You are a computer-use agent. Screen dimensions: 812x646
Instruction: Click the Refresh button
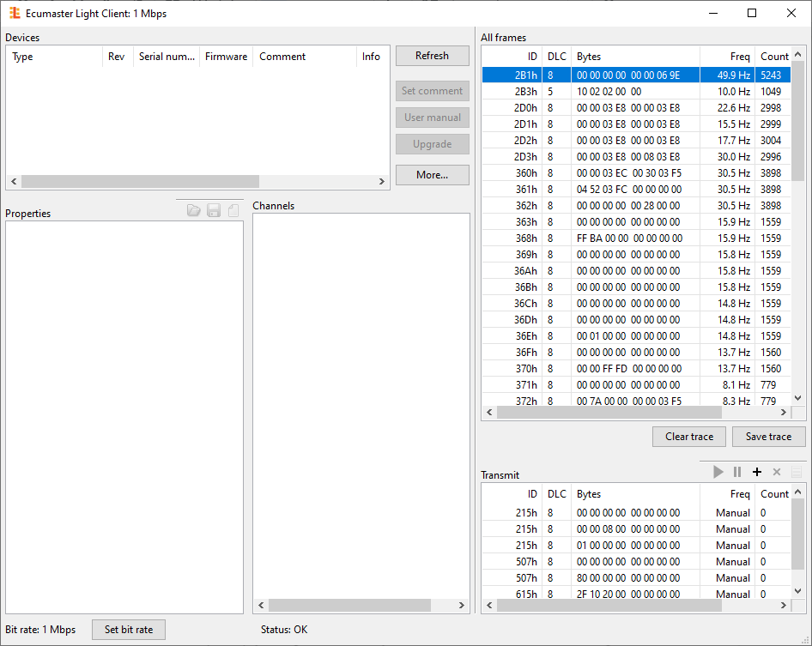click(433, 56)
